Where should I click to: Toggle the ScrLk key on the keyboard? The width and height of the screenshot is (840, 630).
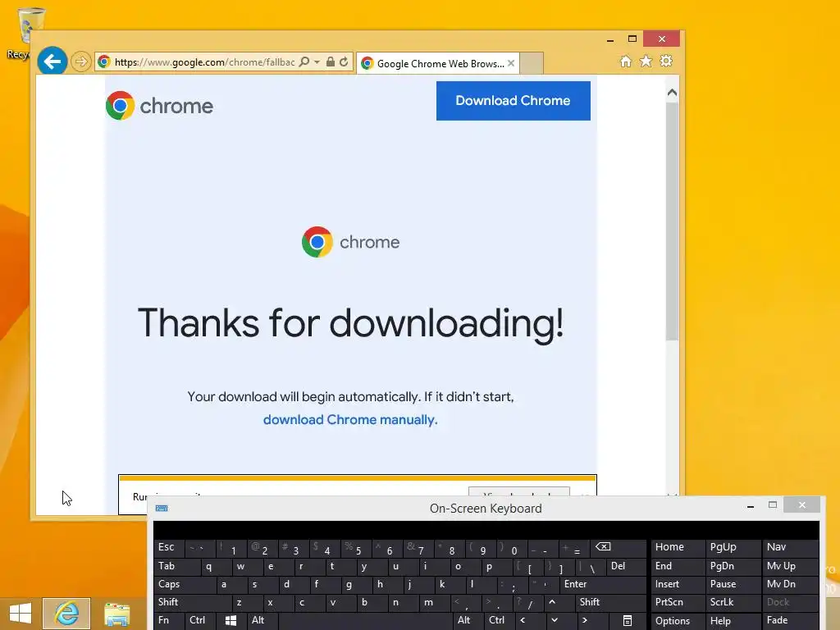pos(733,602)
